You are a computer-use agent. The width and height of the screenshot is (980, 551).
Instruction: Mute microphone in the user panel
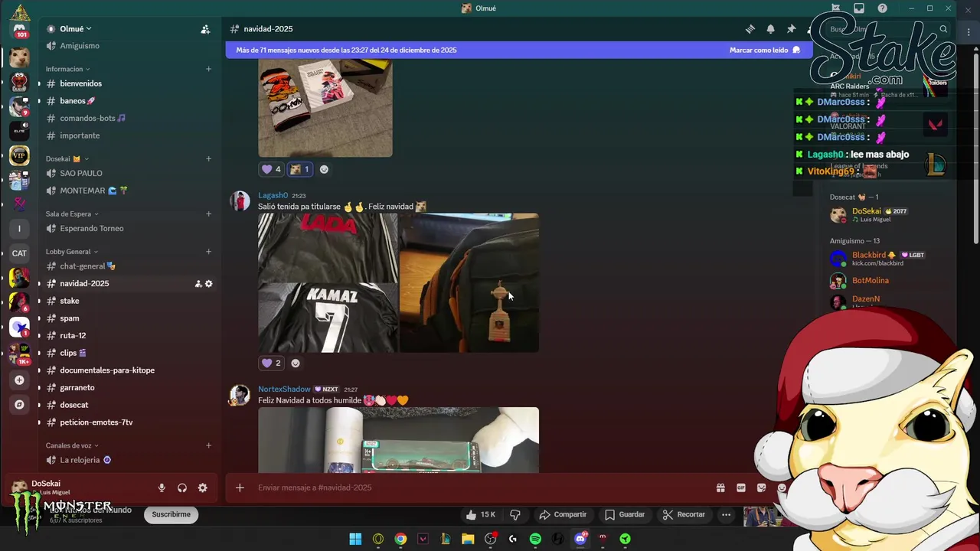coord(162,488)
